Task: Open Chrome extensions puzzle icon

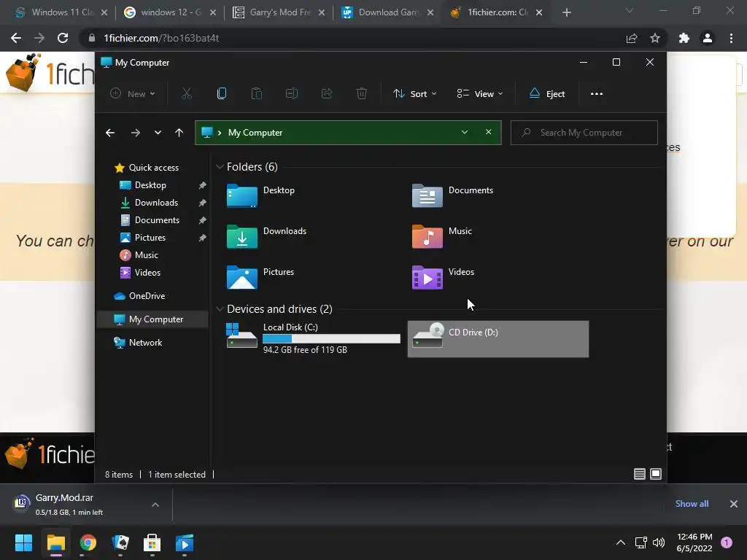Action: (x=684, y=38)
